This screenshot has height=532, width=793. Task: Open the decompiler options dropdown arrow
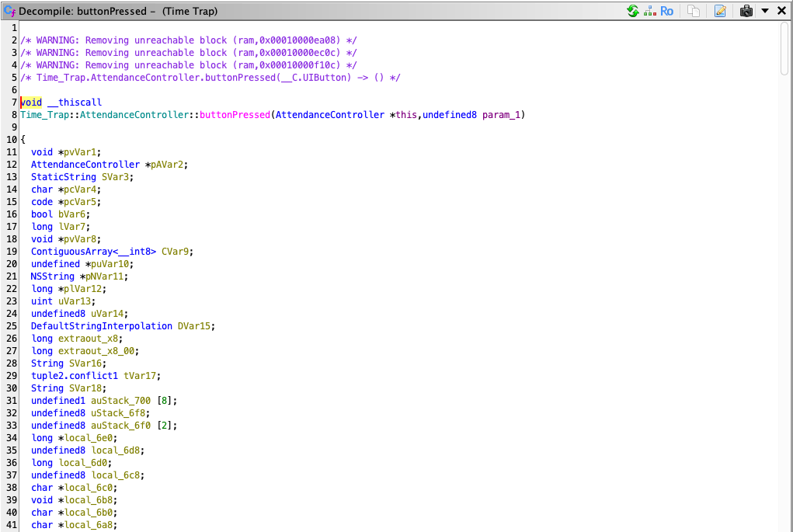pos(764,11)
